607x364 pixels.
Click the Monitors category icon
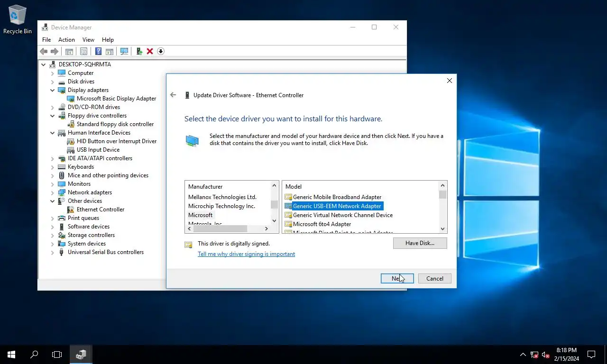tap(62, 184)
